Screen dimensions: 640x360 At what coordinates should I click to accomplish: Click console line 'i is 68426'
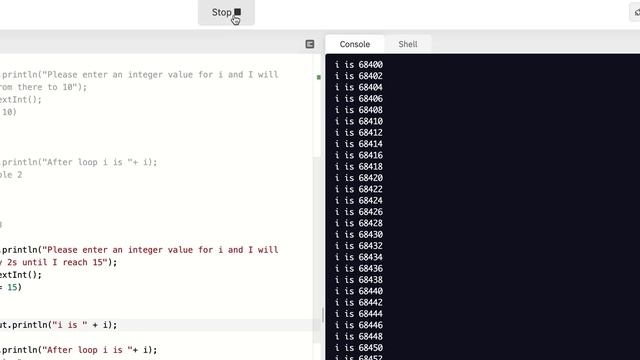click(x=359, y=212)
